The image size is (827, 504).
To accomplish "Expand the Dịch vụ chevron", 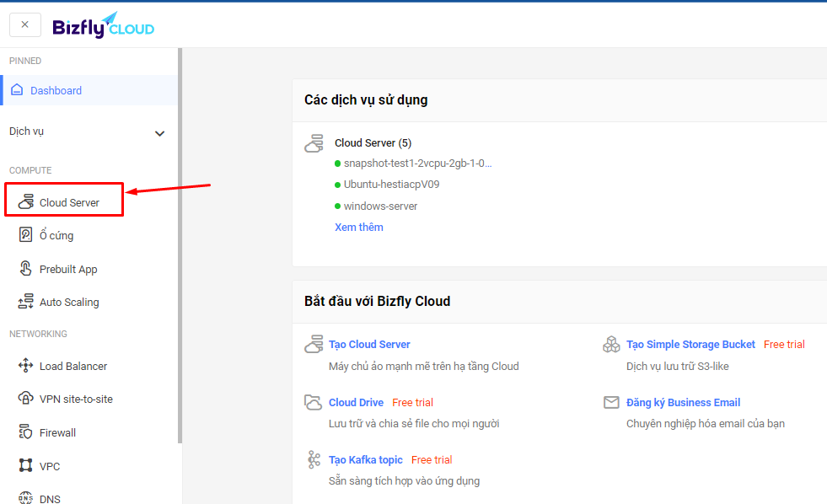I will pyautogui.click(x=159, y=133).
